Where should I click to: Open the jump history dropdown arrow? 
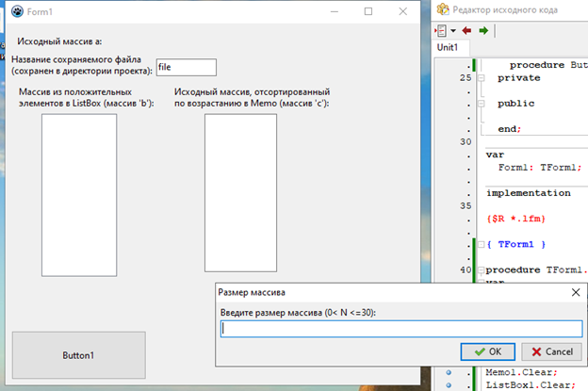click(453, 31)
